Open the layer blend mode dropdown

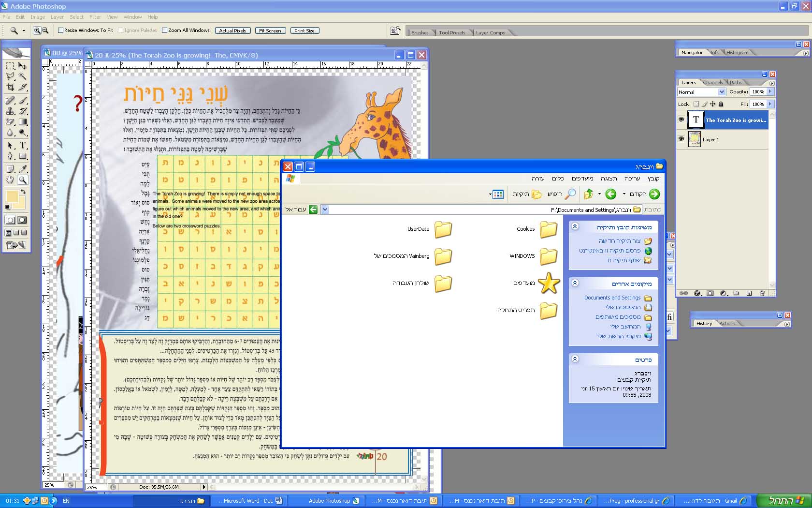point(722,92)
